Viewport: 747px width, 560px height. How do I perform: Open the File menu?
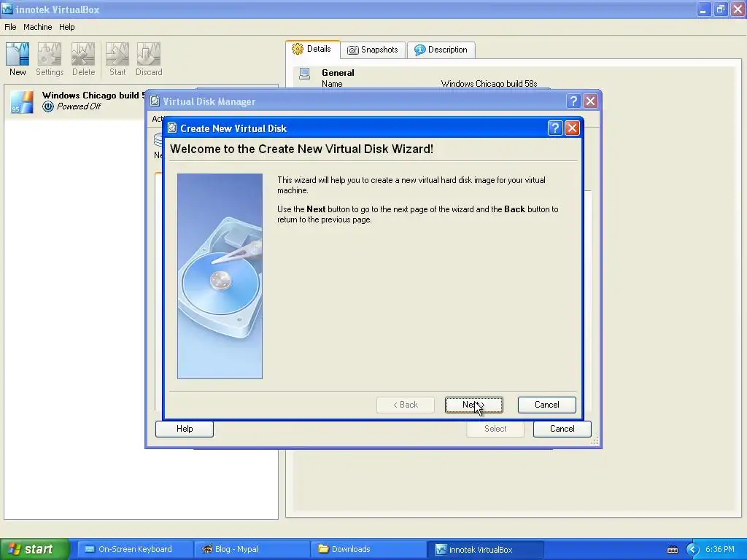[x=10, y=27]
